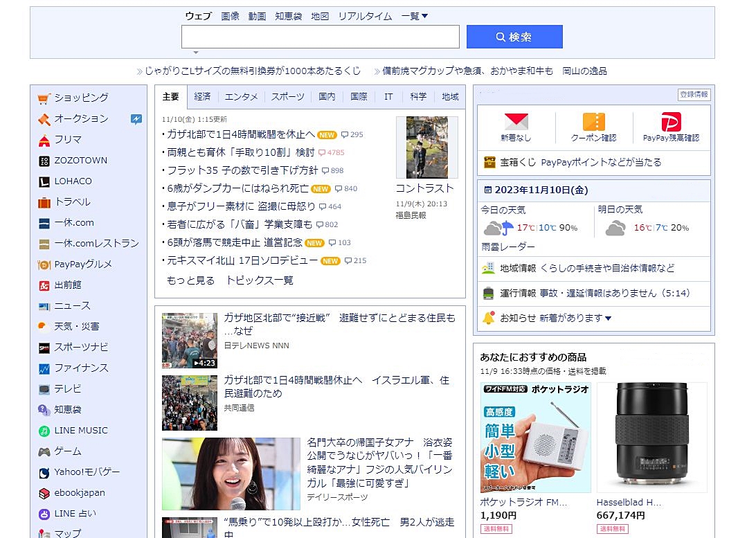This screenshot has height=538, width=756.
Task: Open comment count 4785 on 育休 headline
Action: tap(331, 153)
